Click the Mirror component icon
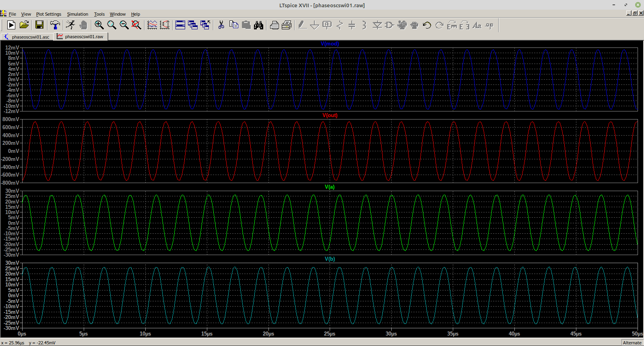Image resolution: width=644 pixels, height=346 pixels. click(464, 25)
